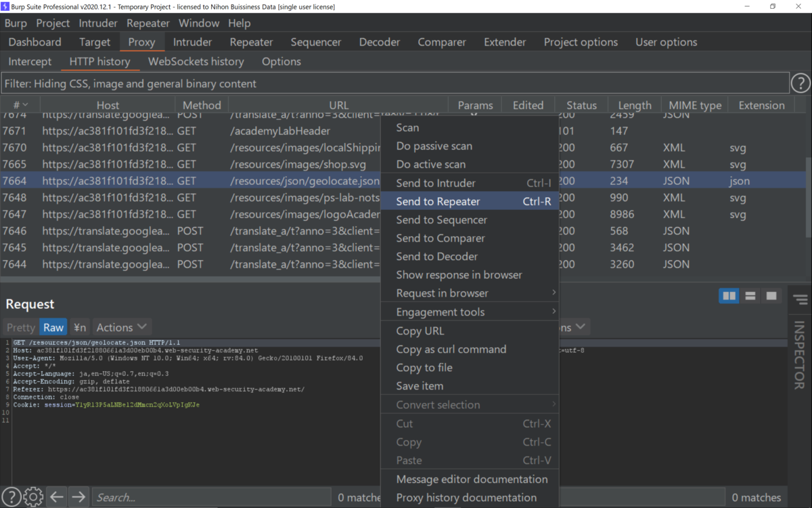Open the Project menu
812x508 pixels.
[53, 23]
